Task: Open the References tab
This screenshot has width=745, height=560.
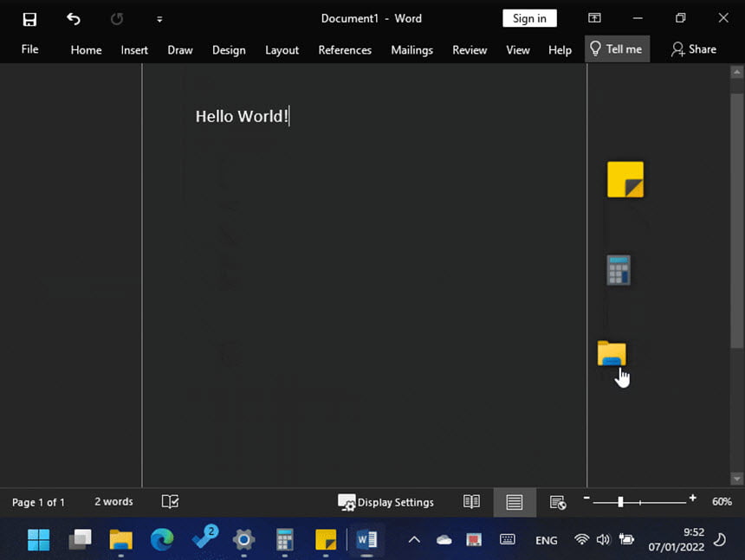Action: (x=345, y=50)
